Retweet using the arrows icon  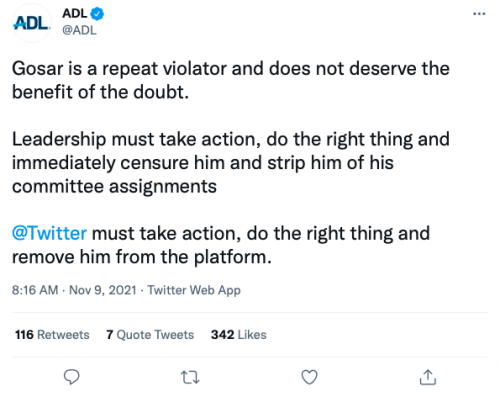point(190,378)
